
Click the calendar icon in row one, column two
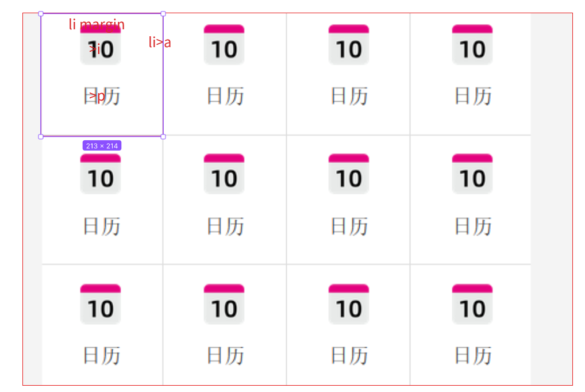224,45
